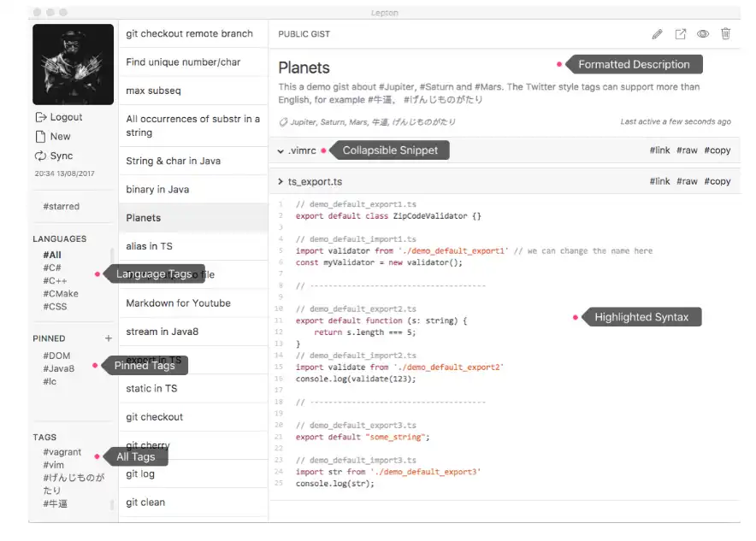This screenshot has width=756, height=541.
Task: Select the 'Markdown for Youtube' gist
Action: [178, 303]
